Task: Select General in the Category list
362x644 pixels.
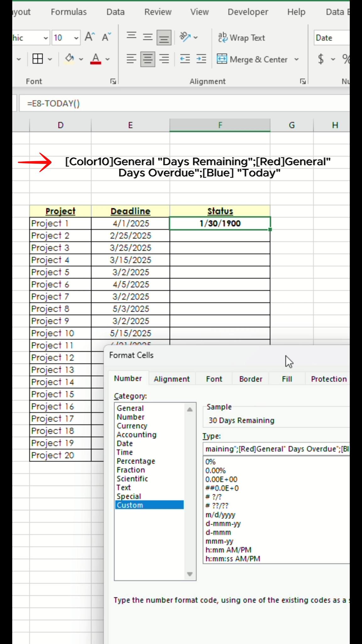Action: [x=149, y=408]
